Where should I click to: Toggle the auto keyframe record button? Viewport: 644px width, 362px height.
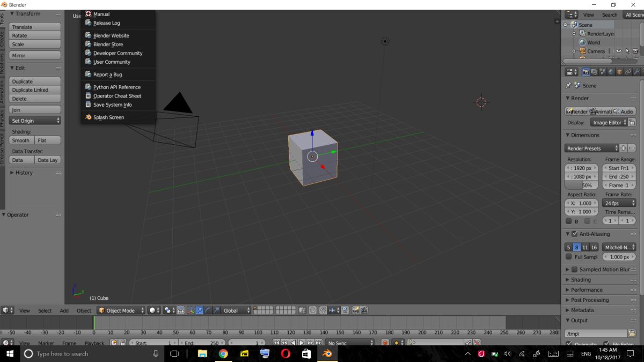click(x=385, y=343)
